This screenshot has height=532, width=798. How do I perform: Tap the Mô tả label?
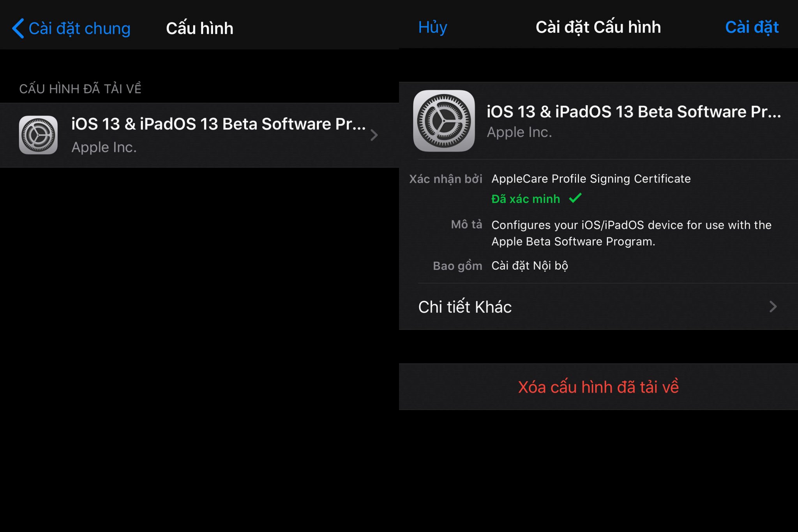coord(466,224)
